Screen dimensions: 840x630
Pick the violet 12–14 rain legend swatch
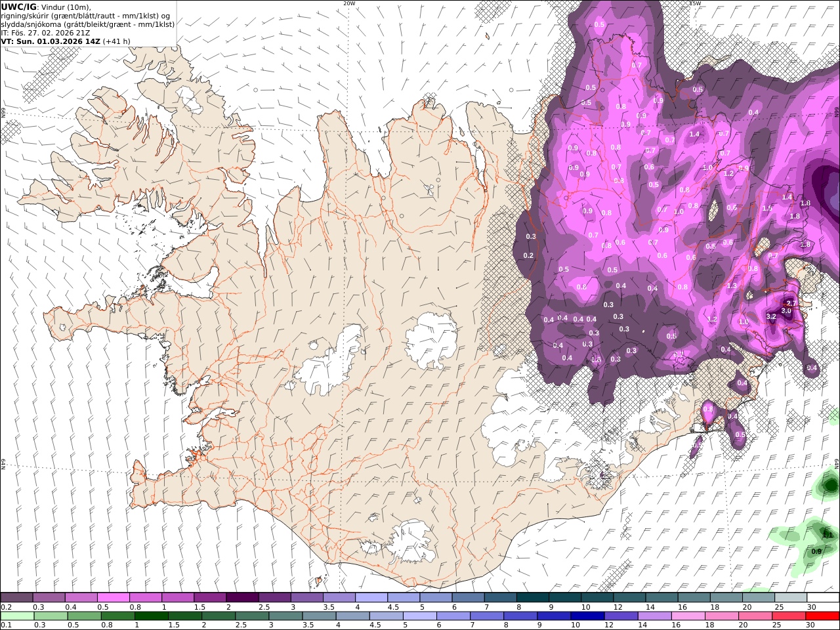coord(621,616)
